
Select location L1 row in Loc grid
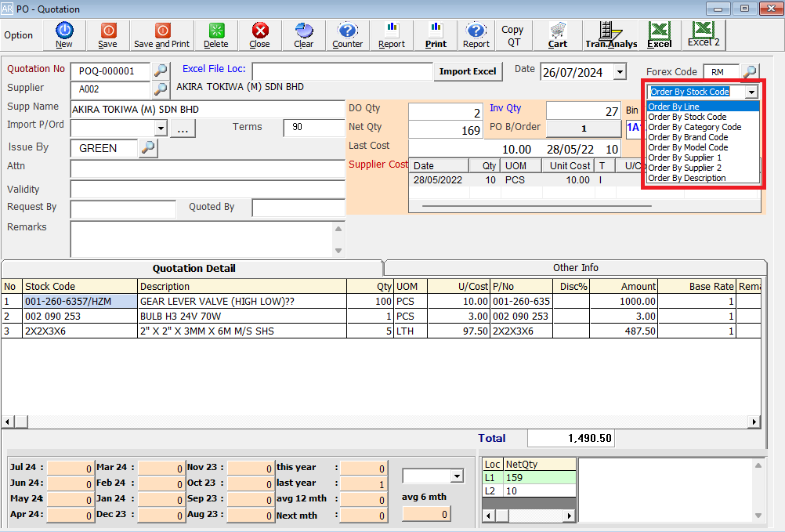click(x=529, y=477)
